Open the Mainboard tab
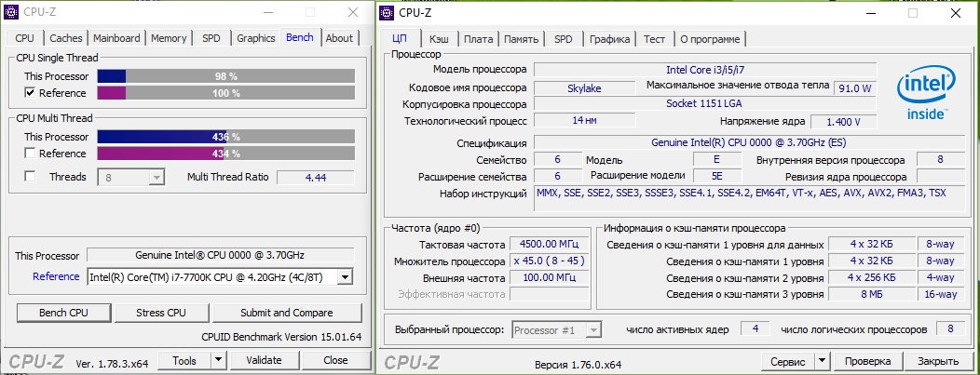 tap(116, 38)
